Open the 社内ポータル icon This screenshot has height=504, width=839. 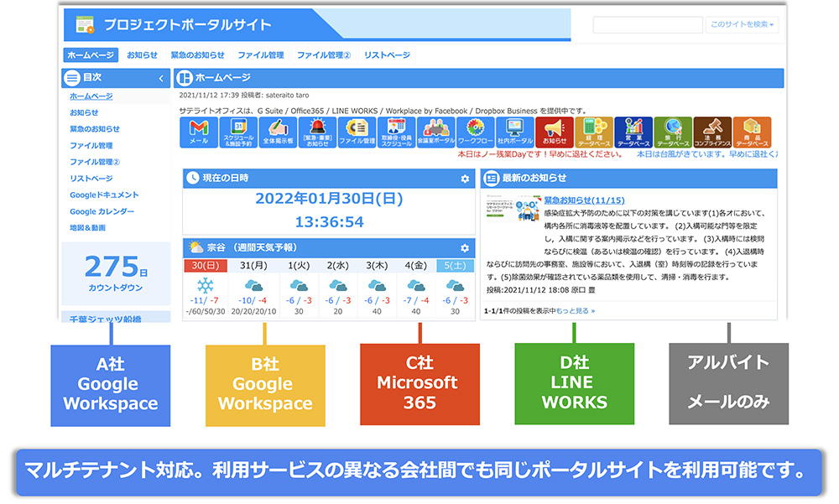click(x=515, y=132)
